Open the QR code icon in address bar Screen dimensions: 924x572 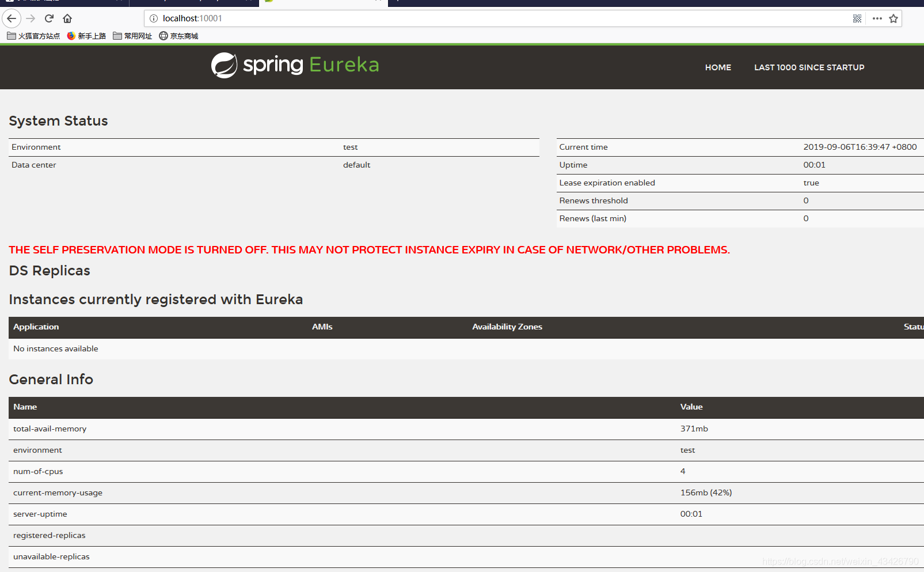click(x=857, y=18)
